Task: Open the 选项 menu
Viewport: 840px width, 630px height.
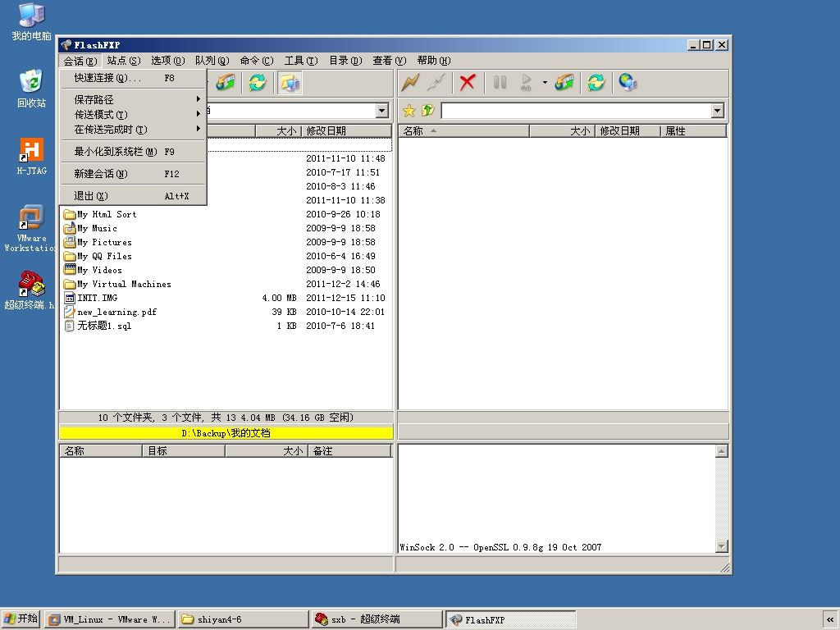Action: (167, 61)
